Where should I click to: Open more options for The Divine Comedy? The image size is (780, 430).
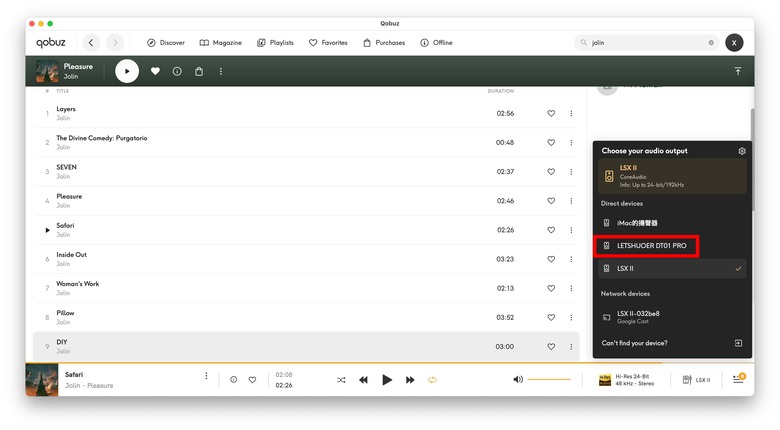571,142
